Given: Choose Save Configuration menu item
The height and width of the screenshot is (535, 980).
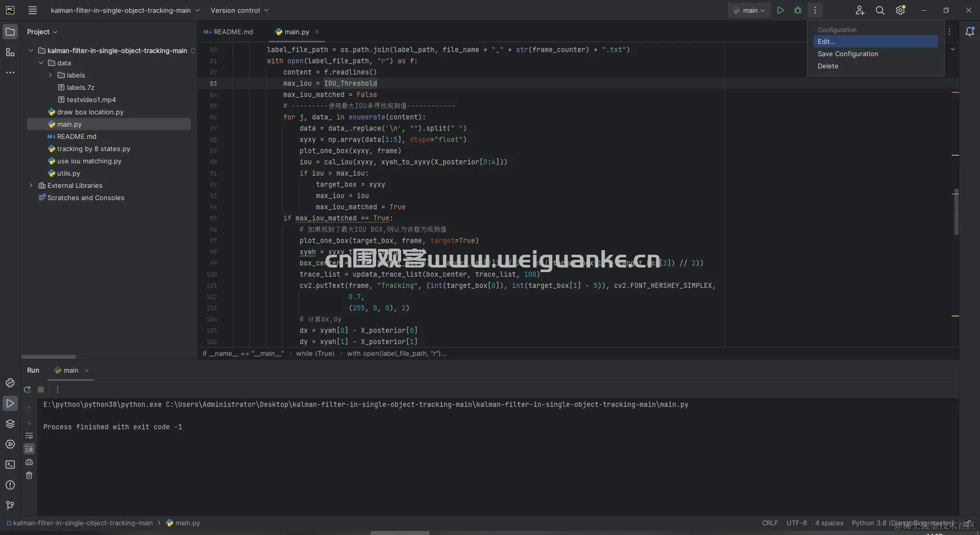Looking at the screenshot, I should [875, 54].
